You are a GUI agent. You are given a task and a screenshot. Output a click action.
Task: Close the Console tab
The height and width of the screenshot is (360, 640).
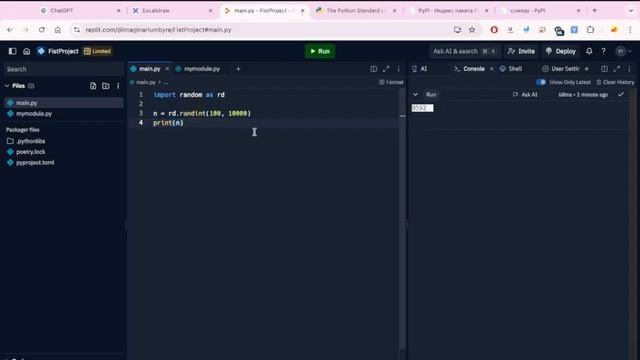click(491, 69)
